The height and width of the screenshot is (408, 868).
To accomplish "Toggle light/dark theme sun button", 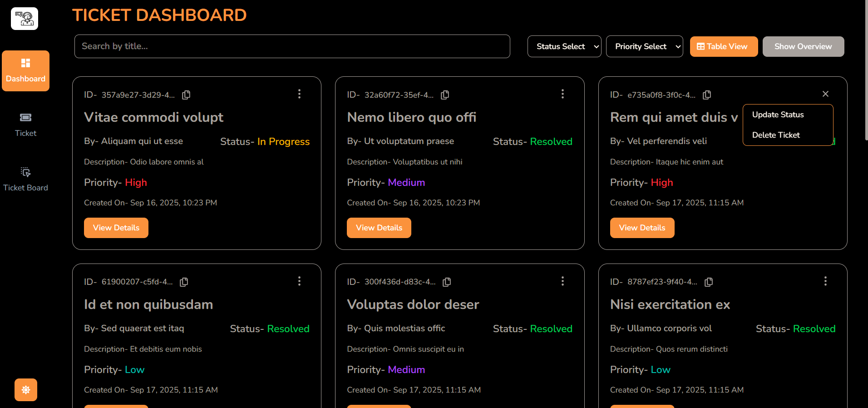I will pos(26,390).
